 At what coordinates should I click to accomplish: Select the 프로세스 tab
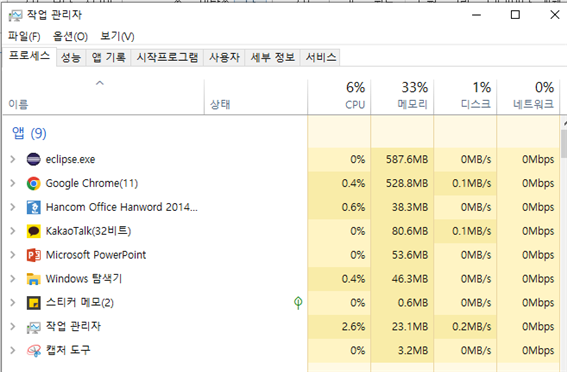pos(29,56)
